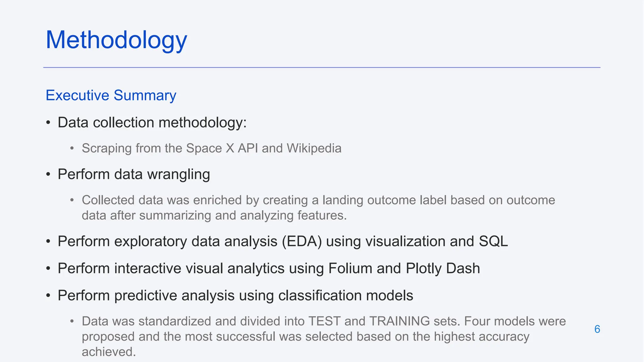
Task: Click the word SQL
Action: [493, 241]
